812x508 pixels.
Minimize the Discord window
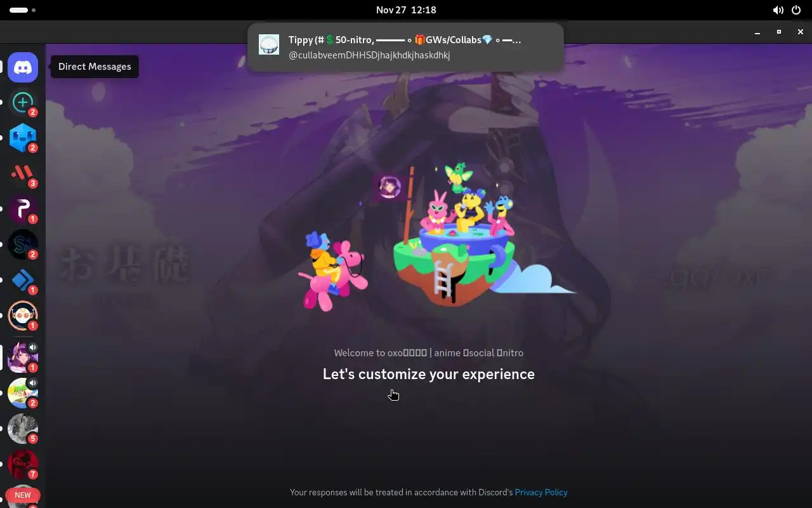[x=757, y=32]
